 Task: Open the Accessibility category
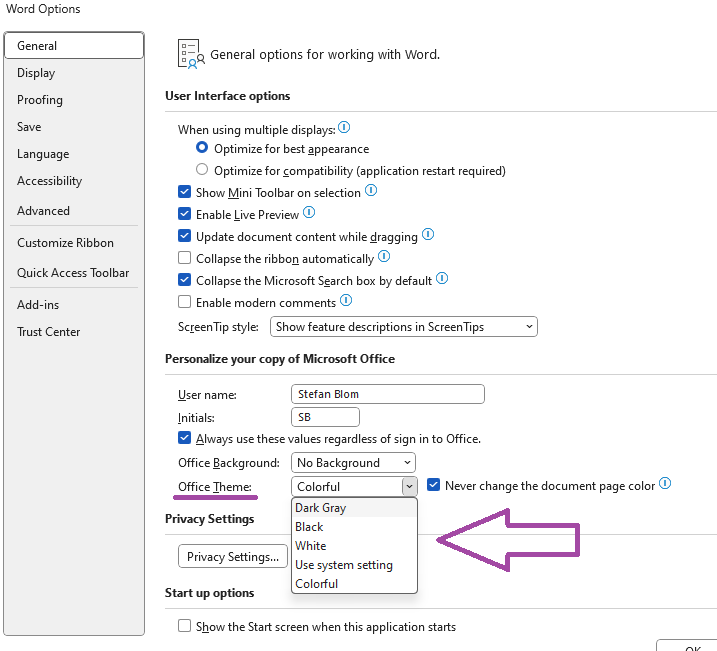(74, 181)
